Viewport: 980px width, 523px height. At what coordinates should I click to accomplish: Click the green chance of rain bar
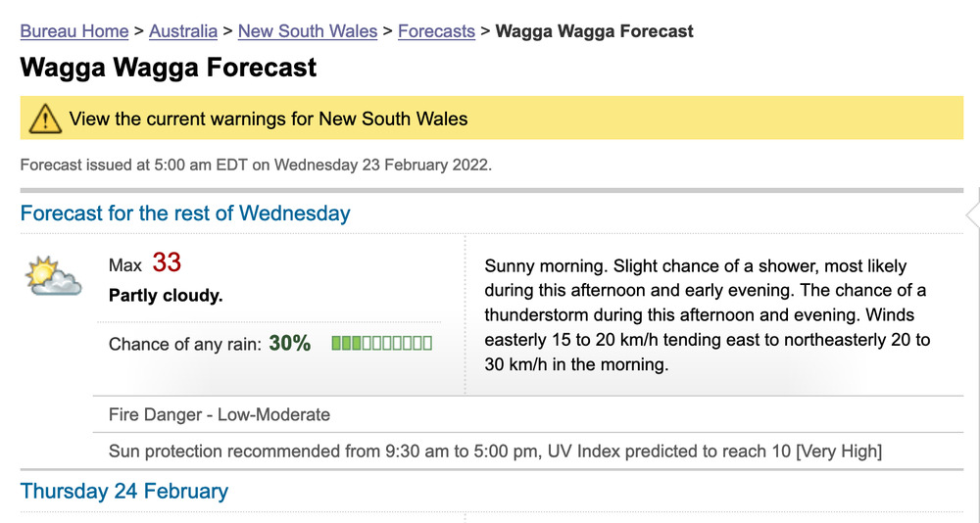[382, 343]
